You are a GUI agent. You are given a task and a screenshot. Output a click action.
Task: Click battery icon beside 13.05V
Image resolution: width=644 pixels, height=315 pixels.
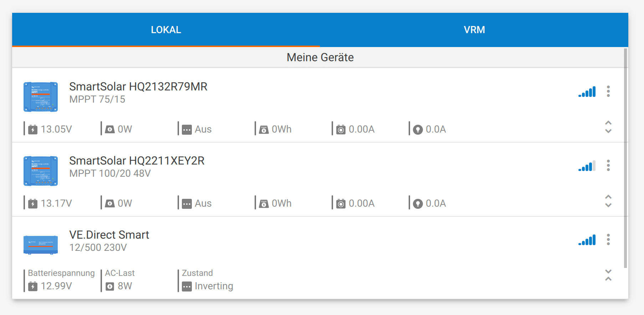click(x=33, y=129)
